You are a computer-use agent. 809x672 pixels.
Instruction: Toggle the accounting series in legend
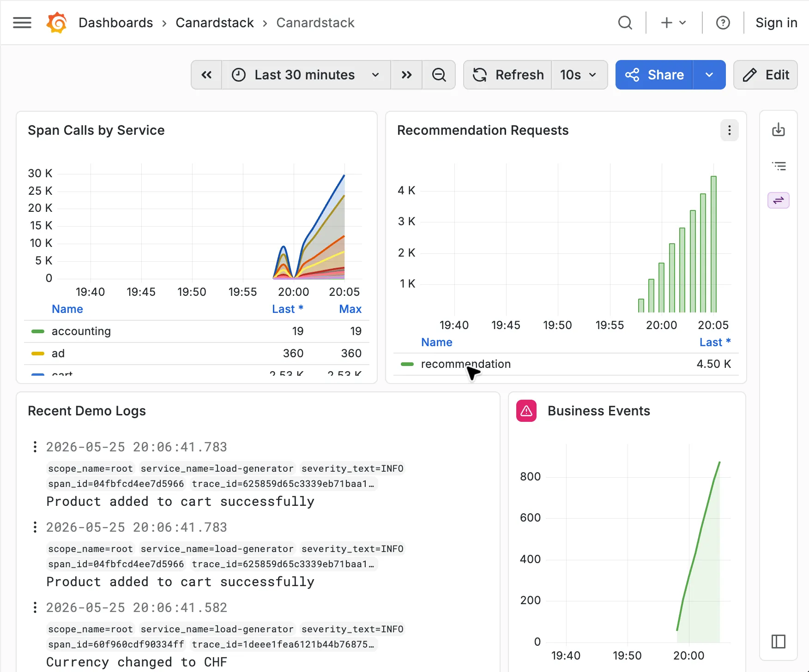81,331
